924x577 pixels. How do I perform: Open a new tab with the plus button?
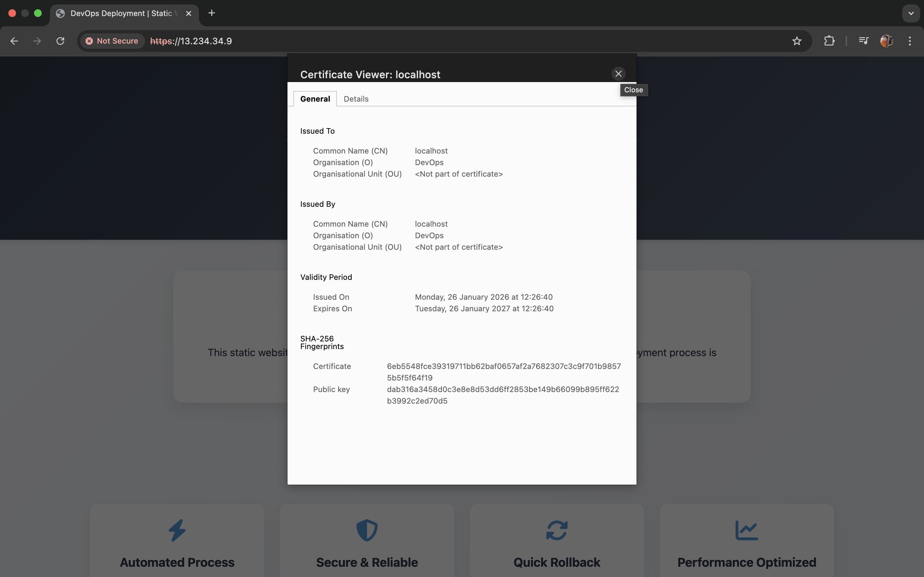coord(212,13)
